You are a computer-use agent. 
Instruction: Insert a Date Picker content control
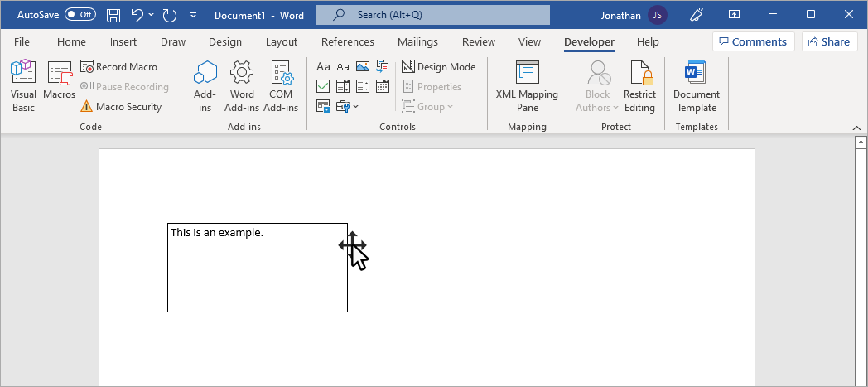383,86
